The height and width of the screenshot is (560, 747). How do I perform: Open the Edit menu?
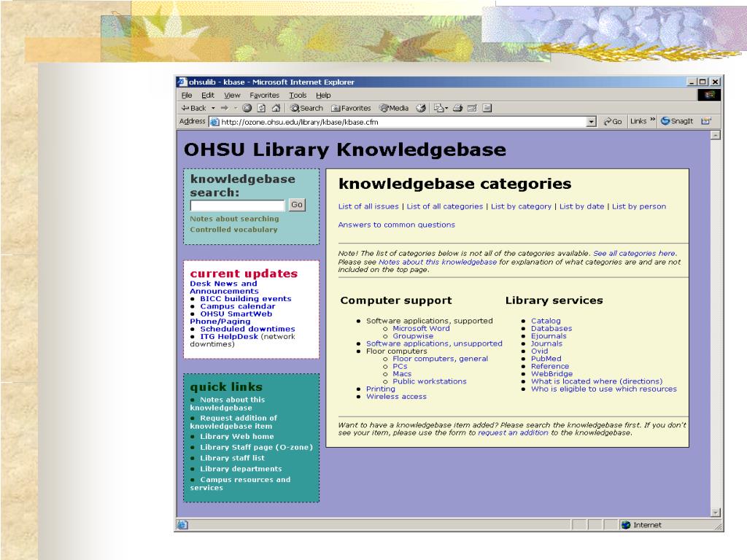[208, 96]
